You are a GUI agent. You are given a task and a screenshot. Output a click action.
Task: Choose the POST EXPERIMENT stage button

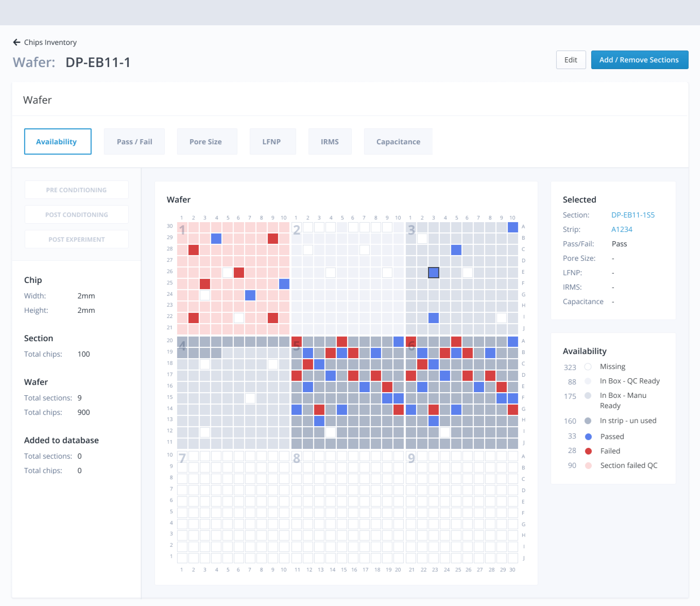(77, 239)
